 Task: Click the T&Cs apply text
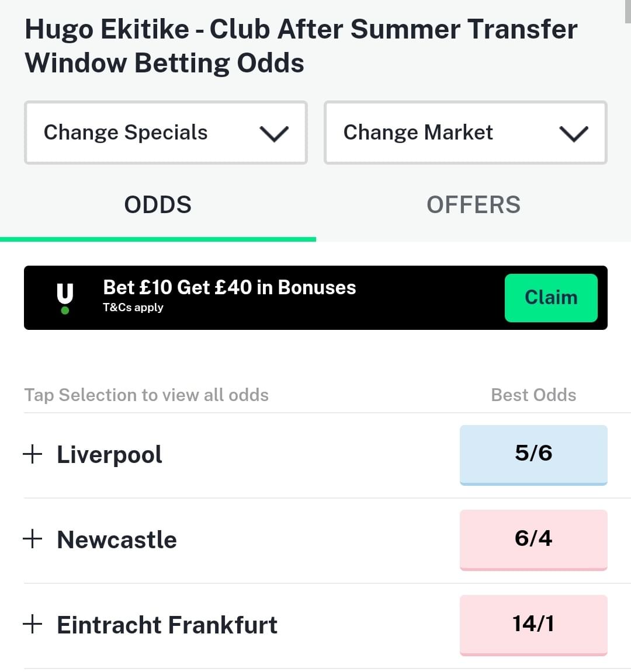pyautogui.click(x=133, y=308)
